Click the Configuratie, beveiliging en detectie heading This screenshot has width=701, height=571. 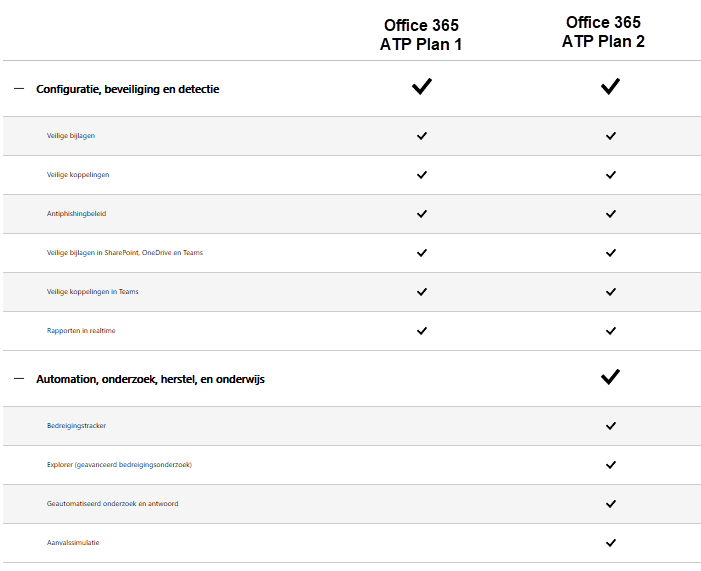(127, 89)
